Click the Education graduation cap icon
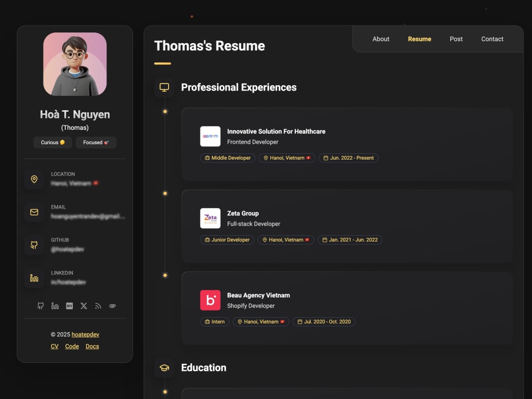Screen dimensions: 532x399 164,368
